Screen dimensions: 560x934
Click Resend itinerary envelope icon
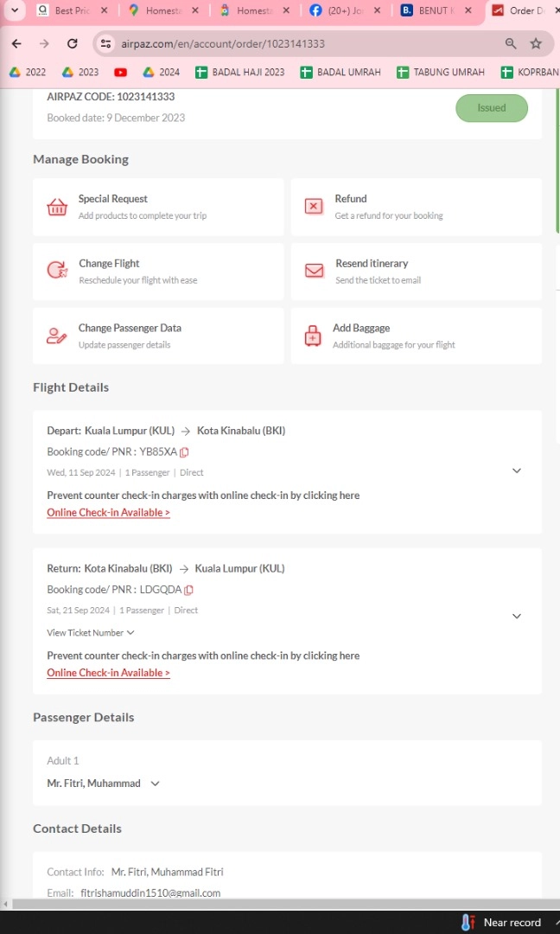314,271
